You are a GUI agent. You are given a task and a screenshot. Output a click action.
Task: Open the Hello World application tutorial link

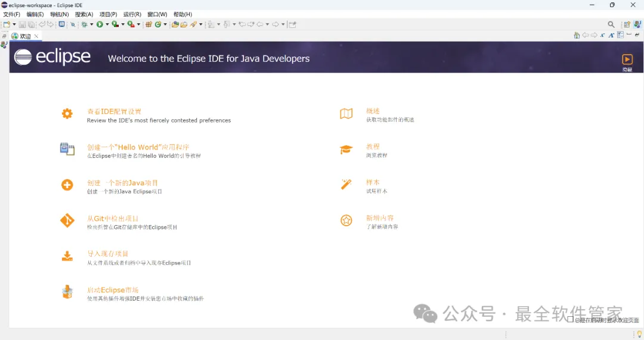(x=138, y=147)
